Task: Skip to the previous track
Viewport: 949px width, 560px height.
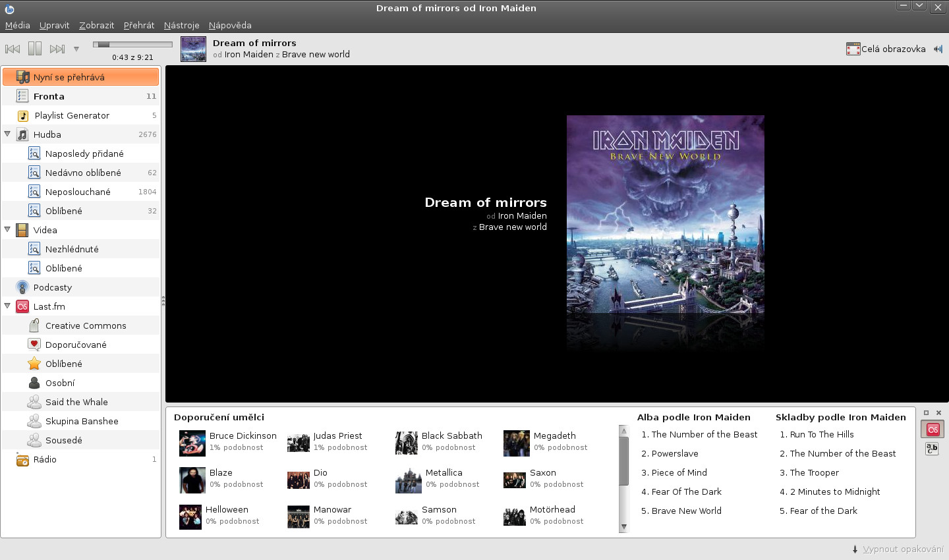Action: coord(13,49)
